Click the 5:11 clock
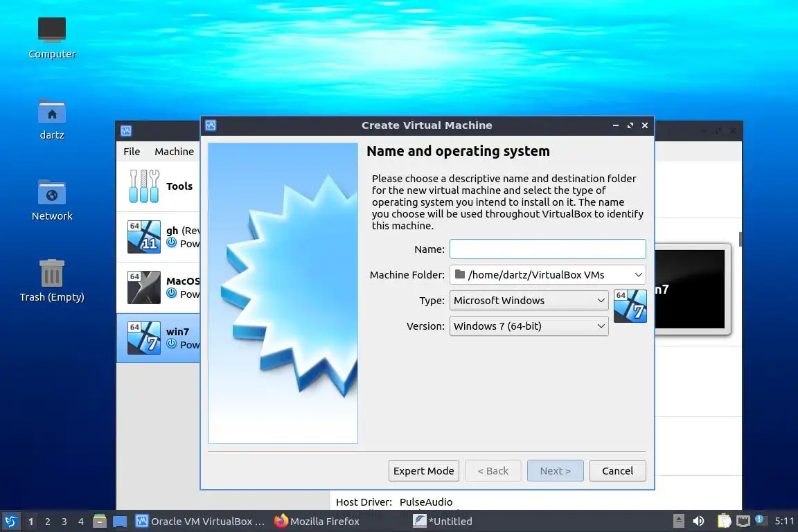Viewport: 798px width, 532px height. pos(784,522)
